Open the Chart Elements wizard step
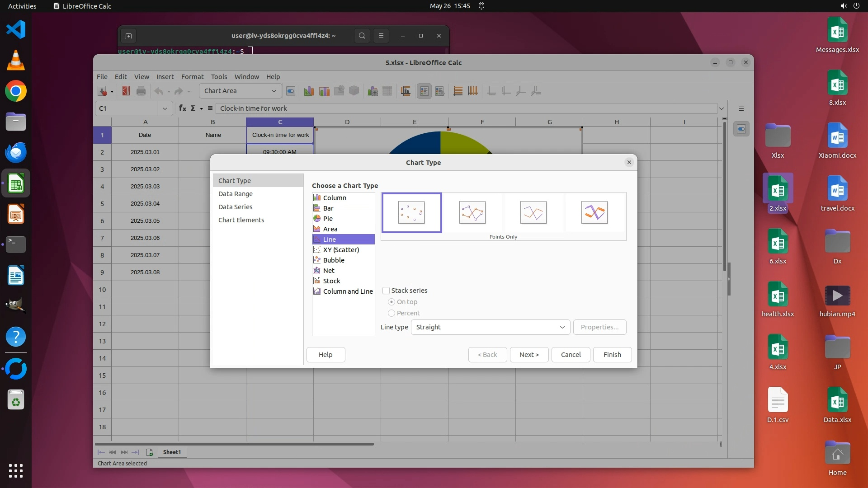The image size is (868, 488). point(241,220)
